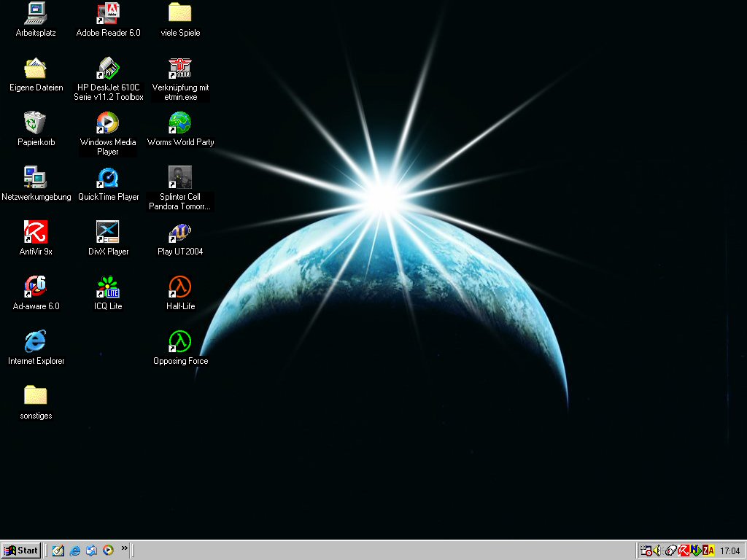Click the AntiVir red umbrella tray icon
Viewport: 747px width, 560px height.
[684, 551]
